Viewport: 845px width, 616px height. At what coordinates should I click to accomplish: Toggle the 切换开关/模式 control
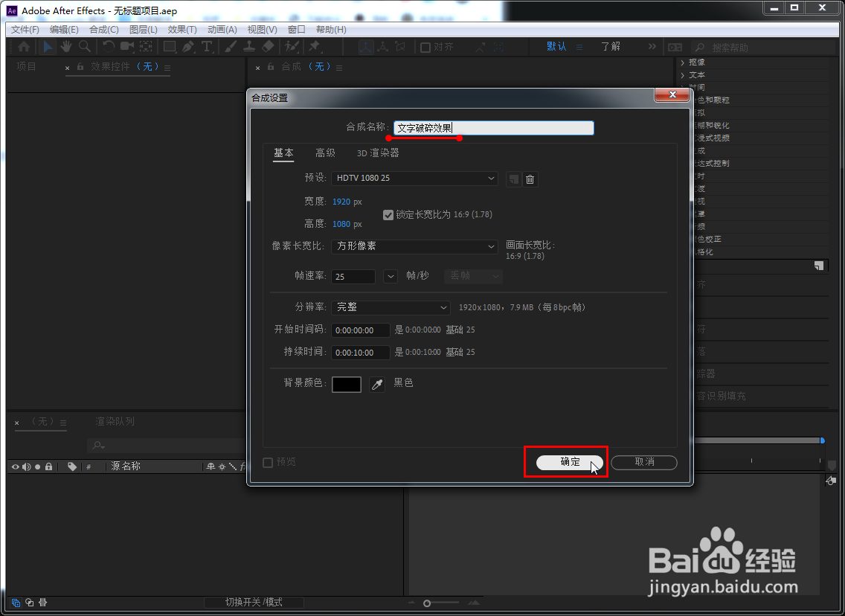[254, 603]
